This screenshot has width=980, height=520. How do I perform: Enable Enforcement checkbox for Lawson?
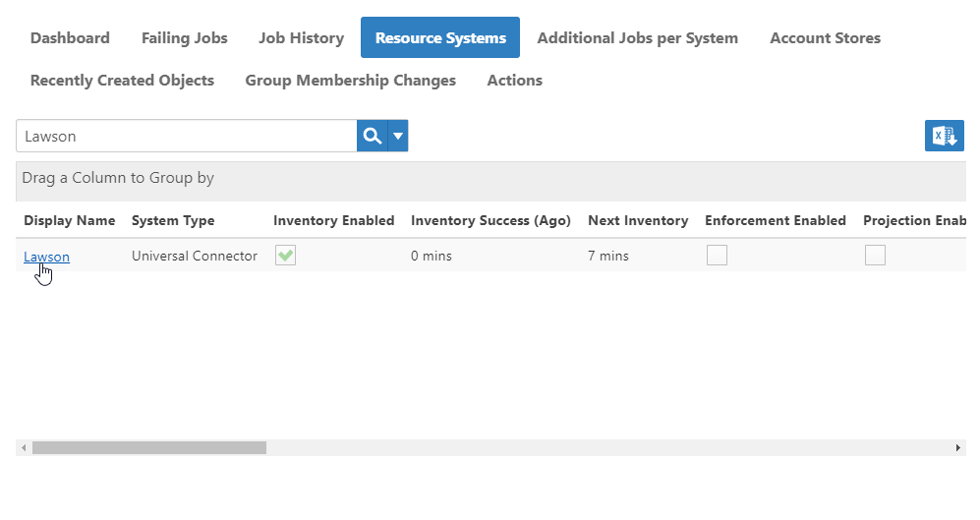coord(717,256)
